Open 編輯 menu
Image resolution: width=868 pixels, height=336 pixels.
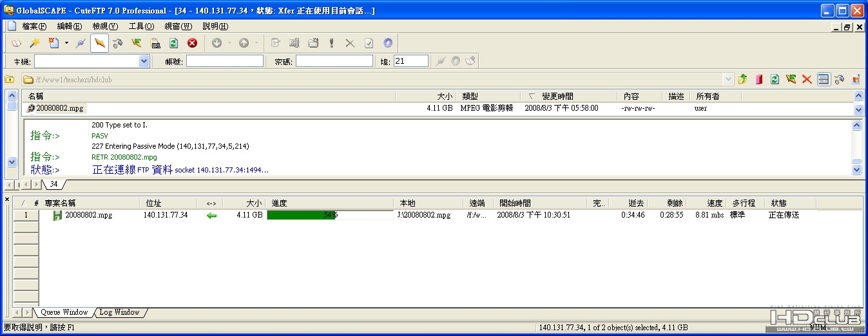[69, 26]
